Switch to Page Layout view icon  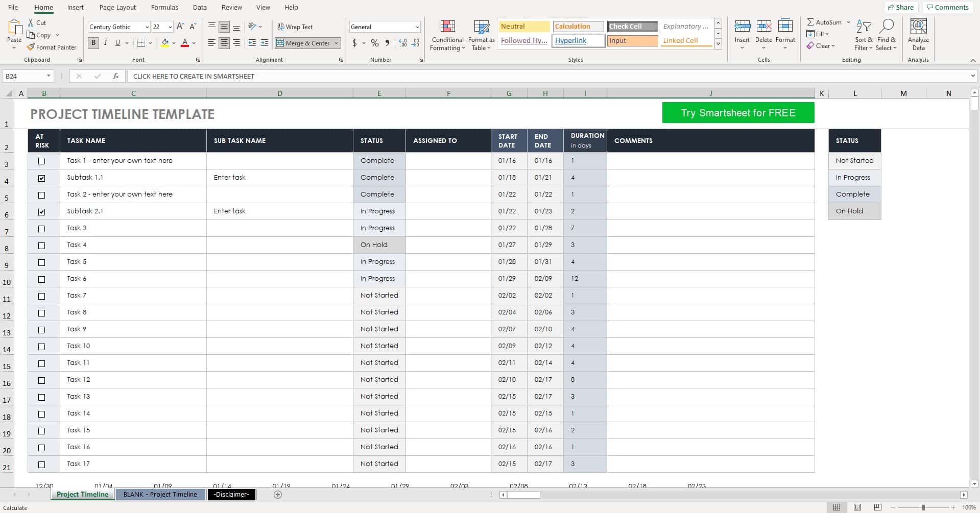coord(857,507)
